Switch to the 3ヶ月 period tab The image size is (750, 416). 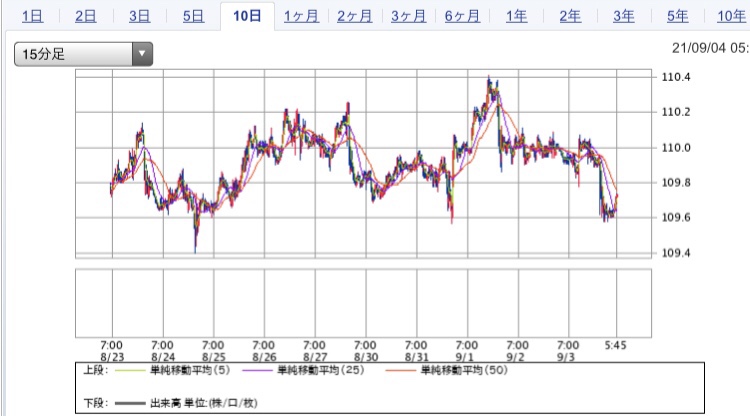[x=408, y=16]
